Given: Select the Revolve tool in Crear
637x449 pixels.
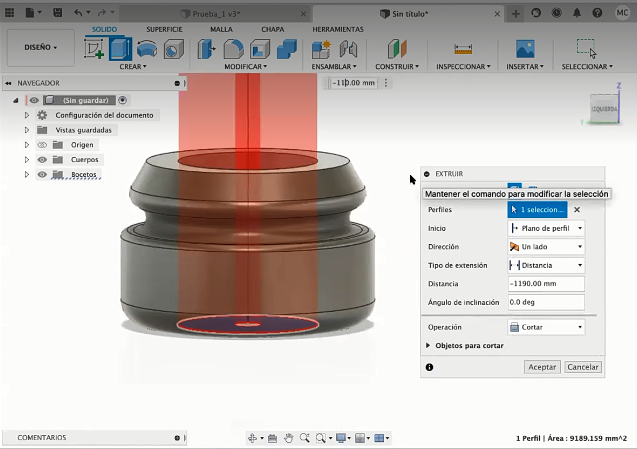Looking at the screenshot, I should pos(147,49).
